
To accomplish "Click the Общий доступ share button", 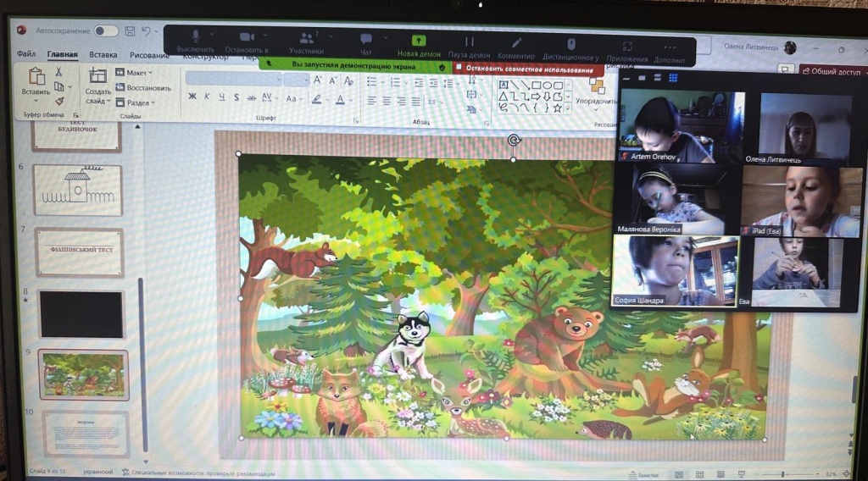I will tap(831, 72).
